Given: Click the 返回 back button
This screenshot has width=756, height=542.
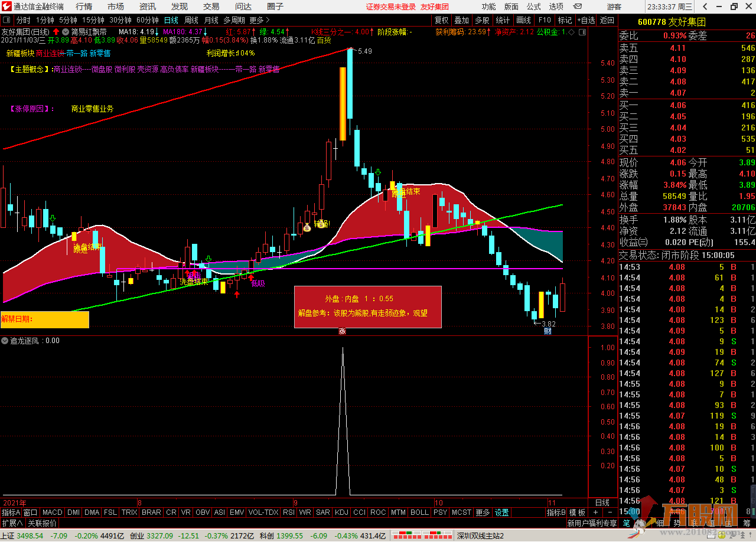Looking at the screenshot, I should [x=607, y=20].
